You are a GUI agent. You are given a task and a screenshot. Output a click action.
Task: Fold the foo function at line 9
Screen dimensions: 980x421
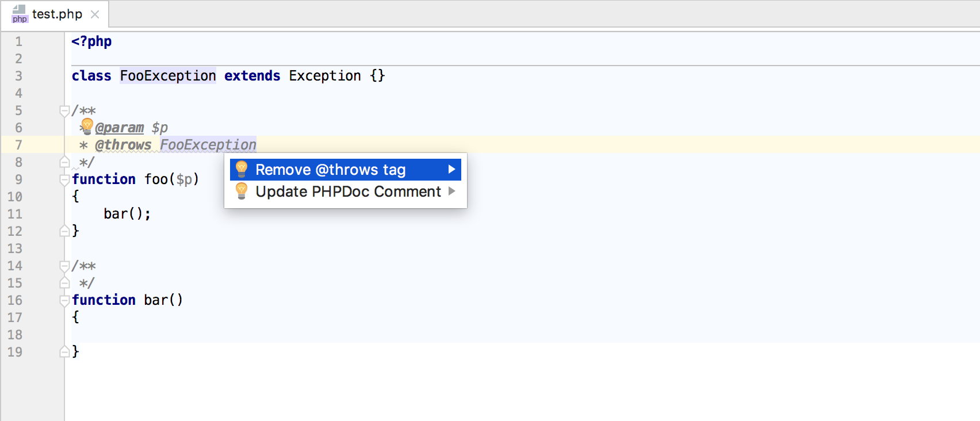point(64,179)
